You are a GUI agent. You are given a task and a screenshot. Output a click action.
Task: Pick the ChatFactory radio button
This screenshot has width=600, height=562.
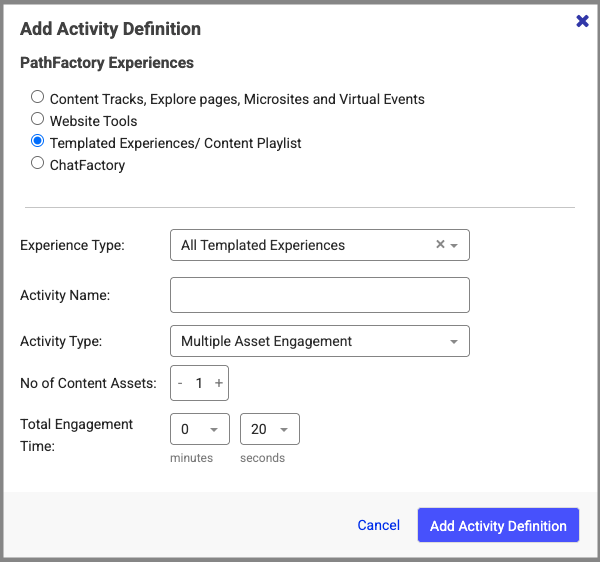pos(37,163)
